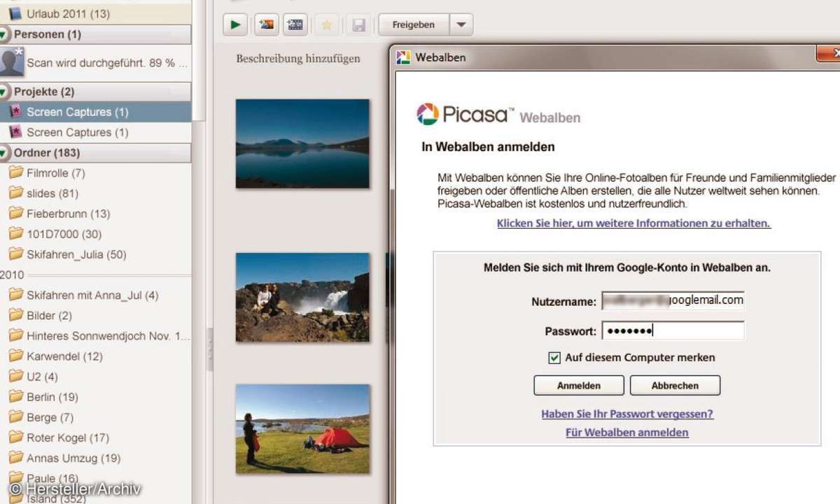Open 'Haben Sie Ihr Passwort vergessen?' link
This screenshot has width=840, height=504.
click(x=627, y=414)
